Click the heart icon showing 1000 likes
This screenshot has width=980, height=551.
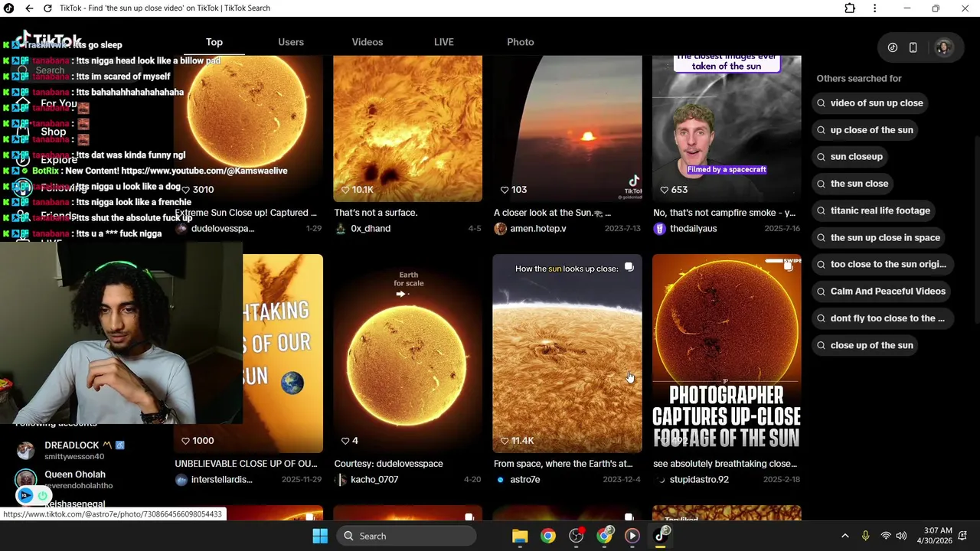(185, 441)
